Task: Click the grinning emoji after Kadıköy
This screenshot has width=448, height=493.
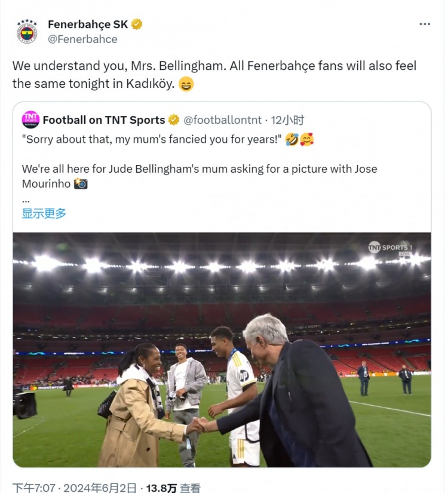Action: tap(186, 84)
